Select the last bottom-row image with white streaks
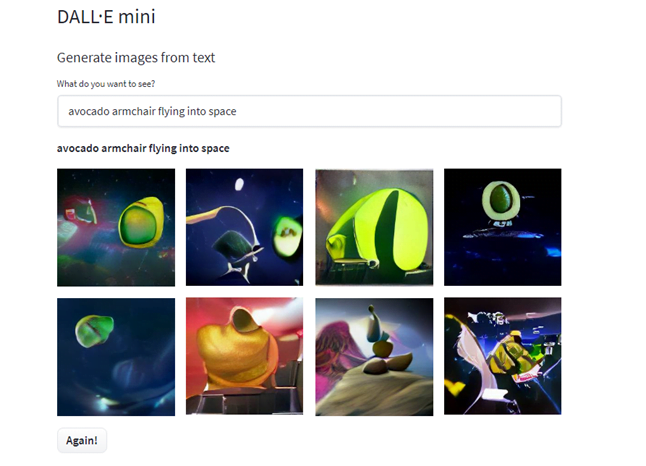646x466 pixels. coord(502,356)
